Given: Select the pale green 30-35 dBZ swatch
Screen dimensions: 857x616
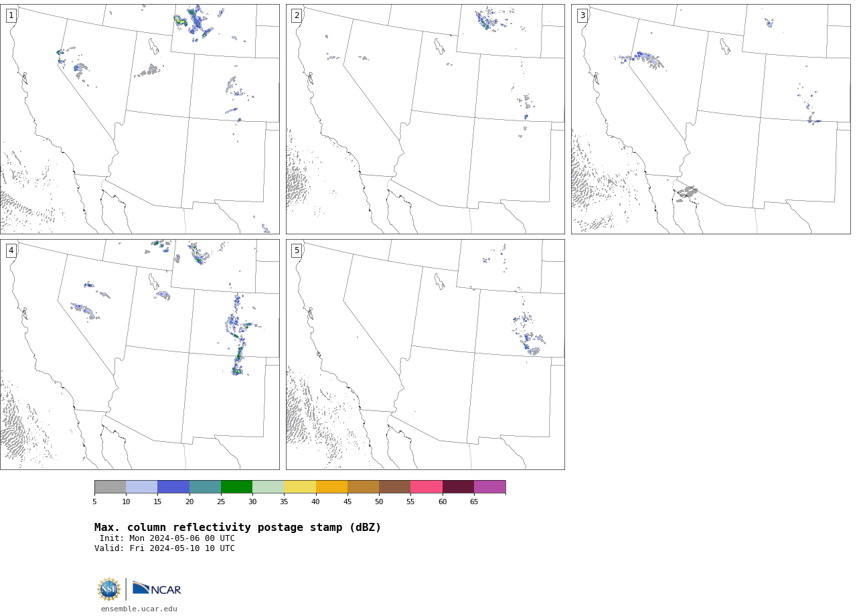Looking at the screenshot, I should (268, 487).
